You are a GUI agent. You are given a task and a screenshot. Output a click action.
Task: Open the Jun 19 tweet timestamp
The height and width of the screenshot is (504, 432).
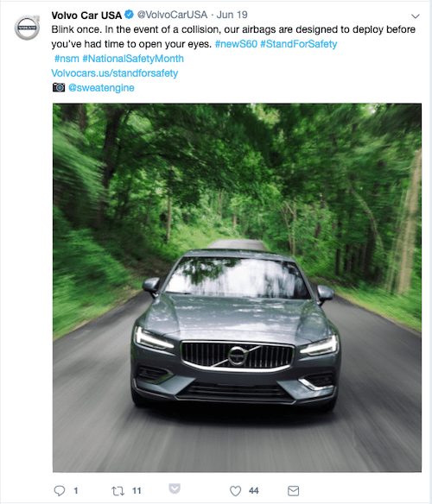pyautogui.click(x=232, y=15)
